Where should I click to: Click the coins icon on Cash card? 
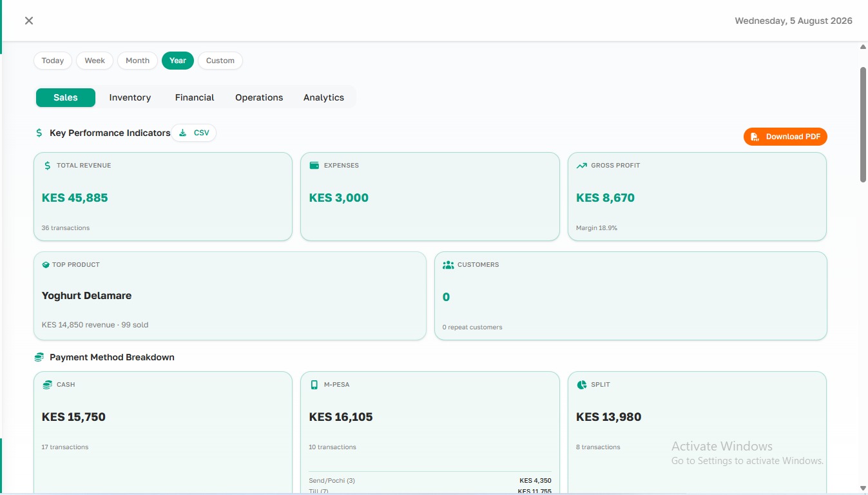tap(47, 385)
